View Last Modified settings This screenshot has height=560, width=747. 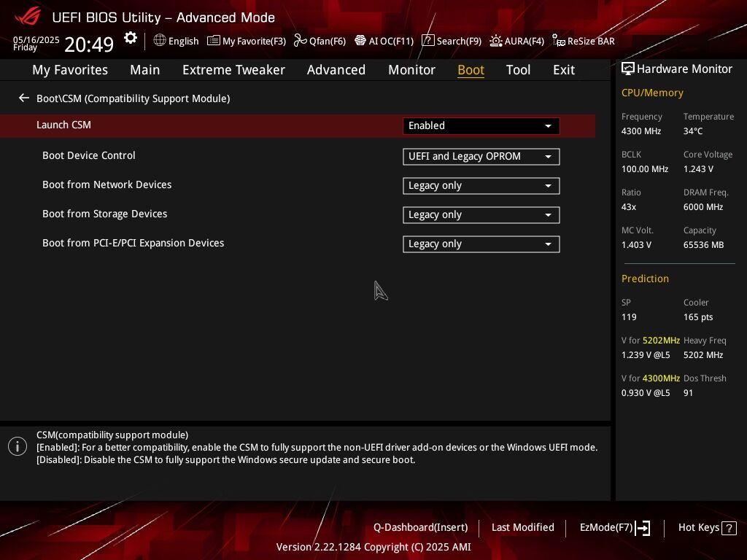click(x=522, y=527)
